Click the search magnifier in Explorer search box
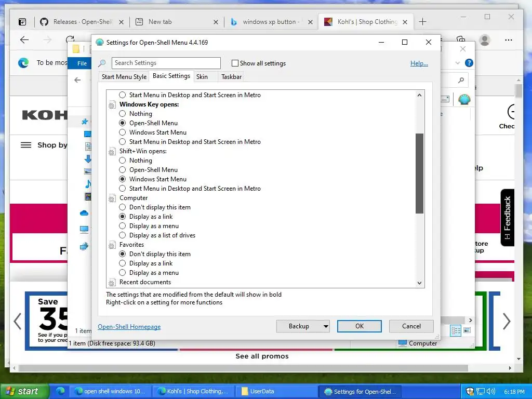This screenshot has width=532, height=399. (x=461, y=80)
